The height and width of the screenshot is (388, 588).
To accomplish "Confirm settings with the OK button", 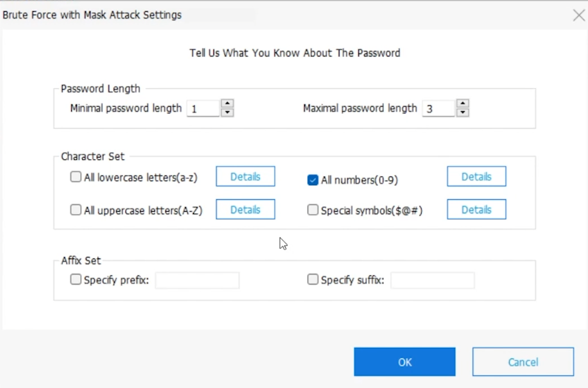I will click(404, 362).
